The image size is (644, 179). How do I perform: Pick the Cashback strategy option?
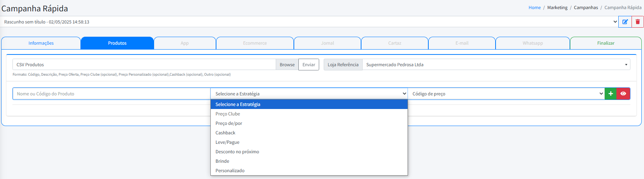tap(225, 133)
